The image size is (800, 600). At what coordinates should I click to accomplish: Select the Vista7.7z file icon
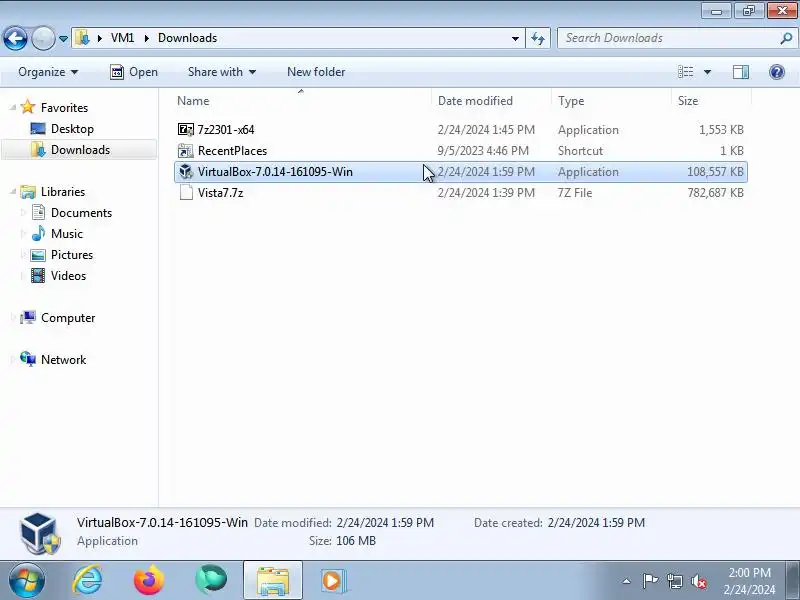186,192
